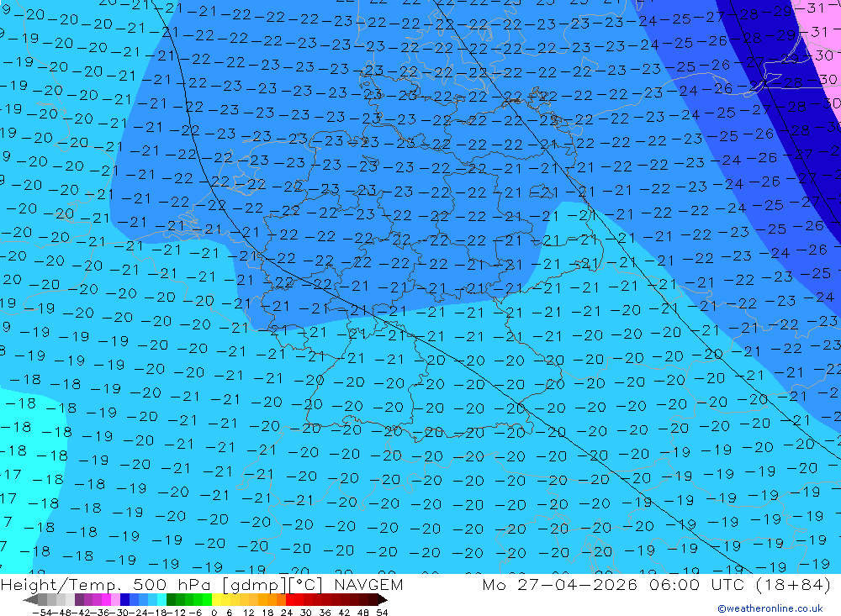Click the Height/Temp. 500 hPa NAVGEM title

coord(202,584)
